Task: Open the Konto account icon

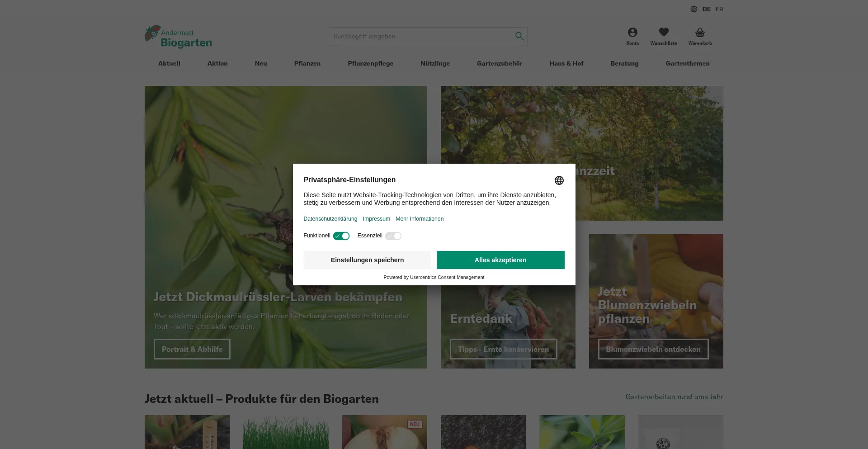Action: [x=632, y=33]
